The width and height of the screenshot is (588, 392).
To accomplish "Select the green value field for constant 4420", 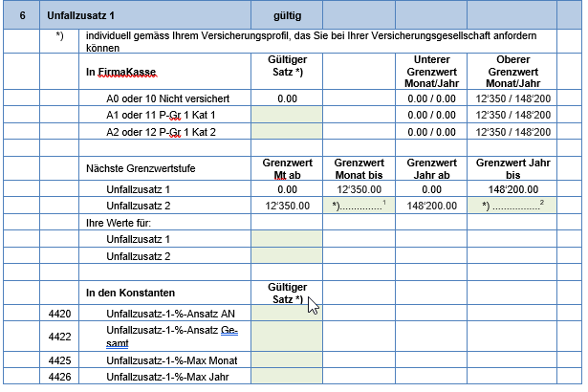I will pos(287,313).
